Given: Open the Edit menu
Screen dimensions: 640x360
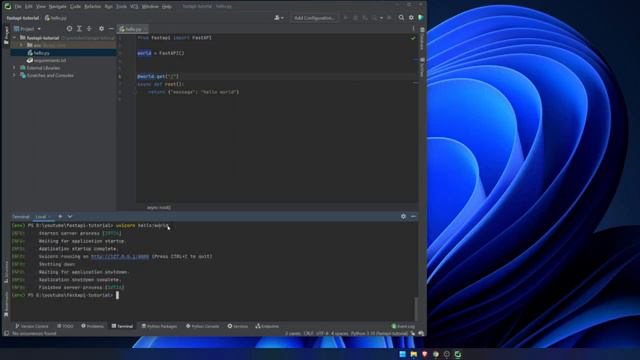Looking at the screenshot, I should coord(29,7).
